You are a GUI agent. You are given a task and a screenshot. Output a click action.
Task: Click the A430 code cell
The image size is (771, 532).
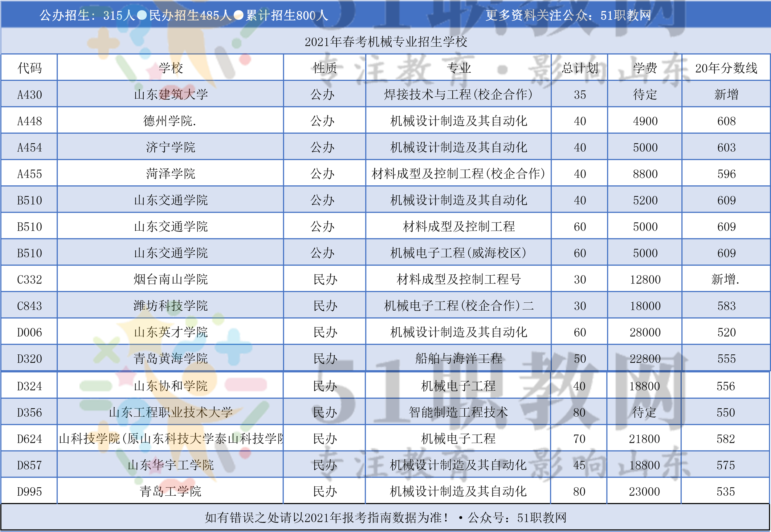click(x=29, y=95)
